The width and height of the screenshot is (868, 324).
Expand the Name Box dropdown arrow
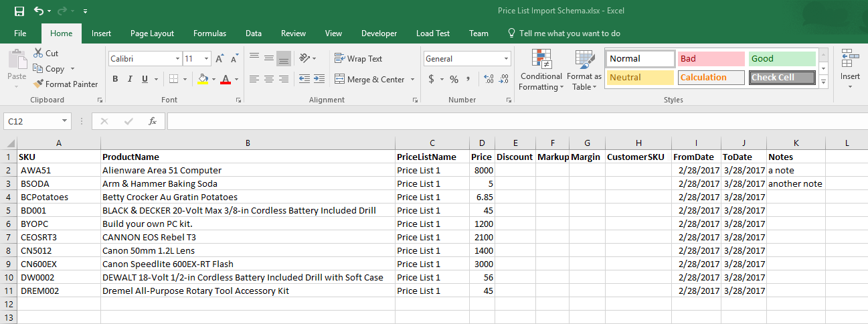(64, 121)
